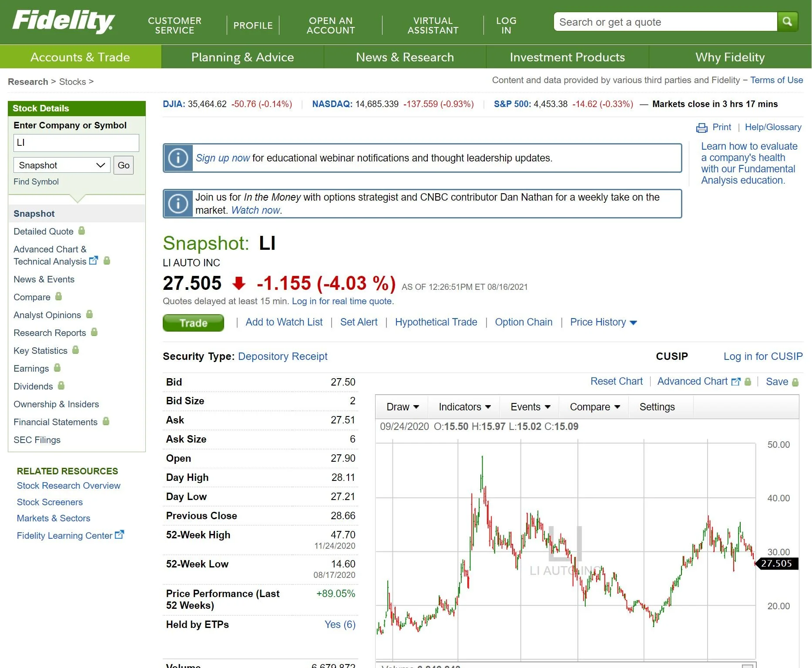The height and width of the screenshot is (668, 812).
Task: Click the lock icon beside Financial Statements
Action: (106, 421)
